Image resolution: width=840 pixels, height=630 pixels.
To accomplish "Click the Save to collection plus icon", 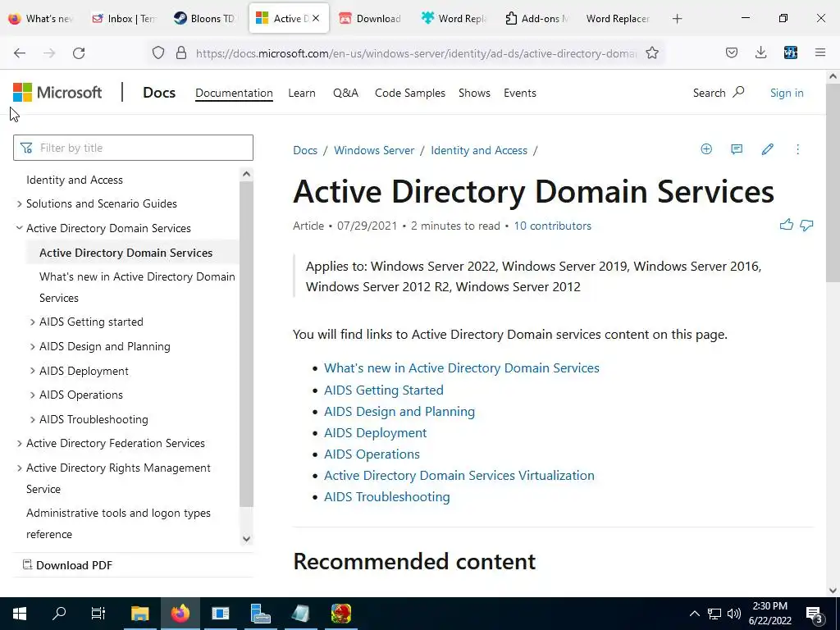I will [x=706, y=149].
